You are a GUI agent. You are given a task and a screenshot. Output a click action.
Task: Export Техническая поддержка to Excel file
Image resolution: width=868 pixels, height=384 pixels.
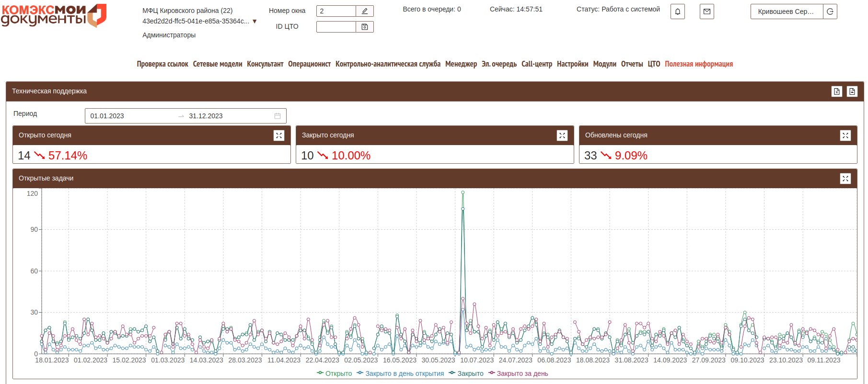click(836, 91)
